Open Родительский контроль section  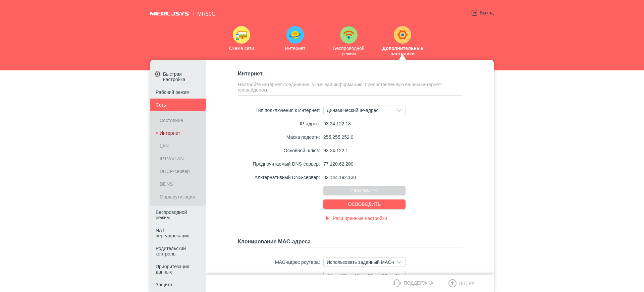click(171, 251)
